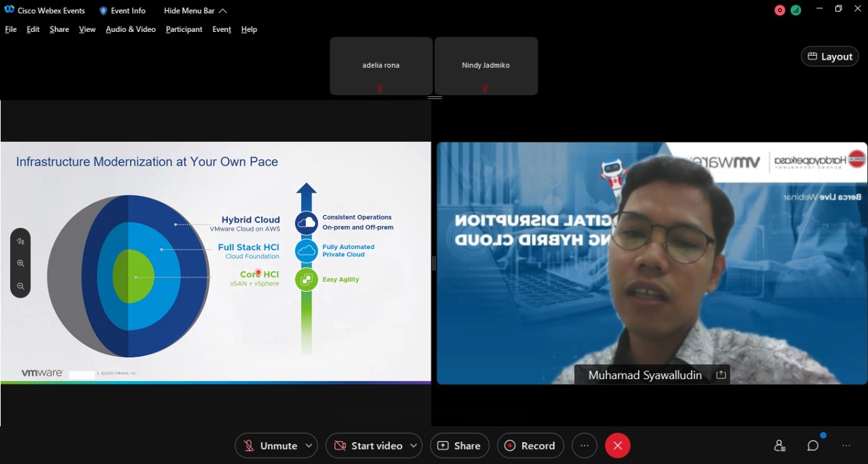
Task: Open the Event menu
Action: 222,29
